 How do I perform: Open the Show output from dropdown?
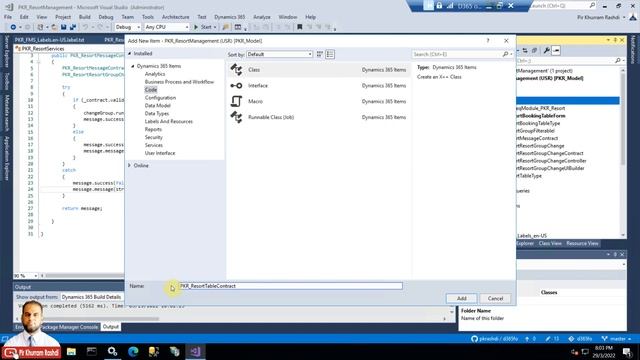(92, 297)
